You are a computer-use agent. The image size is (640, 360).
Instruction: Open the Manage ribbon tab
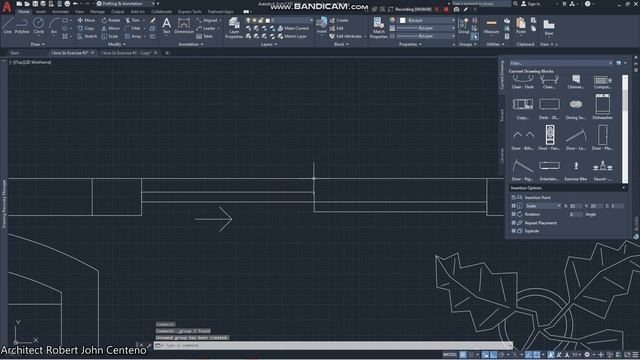[x=97, y=11]
